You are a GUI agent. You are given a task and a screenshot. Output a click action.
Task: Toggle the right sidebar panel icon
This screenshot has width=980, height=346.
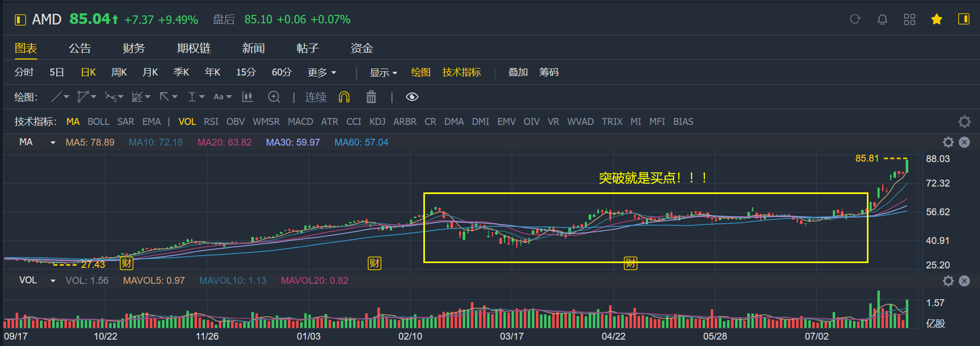[964, 20]
